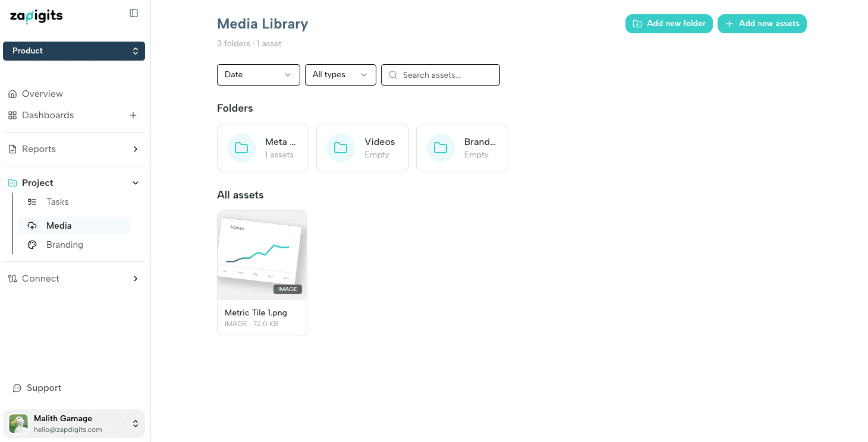868x442 pixels.
Task: Click the Dashboards grid icon
Action: pyautogui.click(x=12, y=115)
